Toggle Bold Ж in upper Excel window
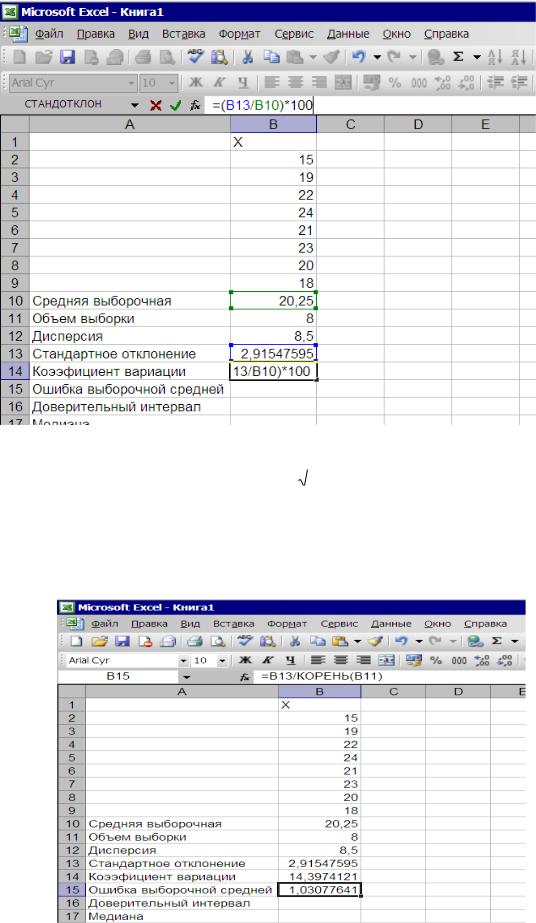 pyautogui.click(x=195, y=83)
